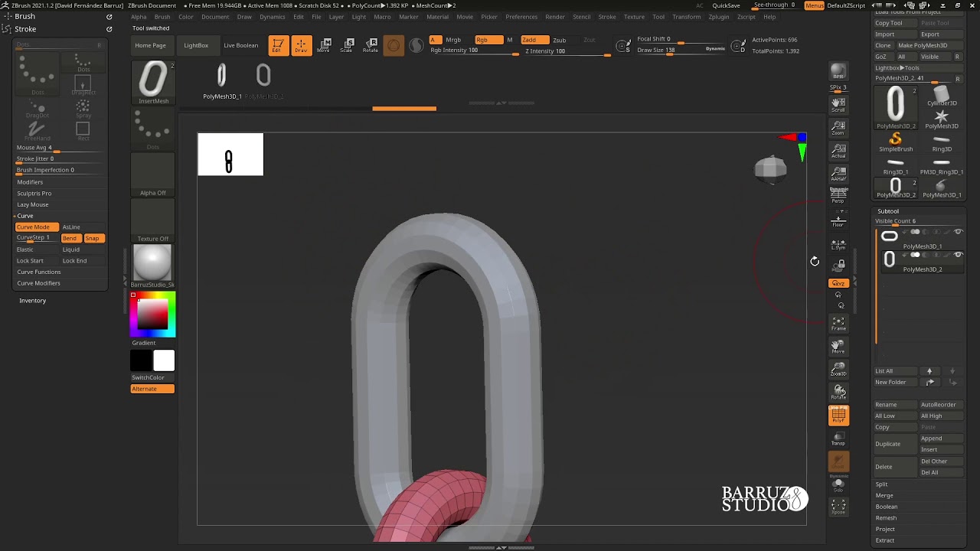Expand the Lazy Mouse section
This screenshot has width=980, height=551.
click(x=32, y=204)
